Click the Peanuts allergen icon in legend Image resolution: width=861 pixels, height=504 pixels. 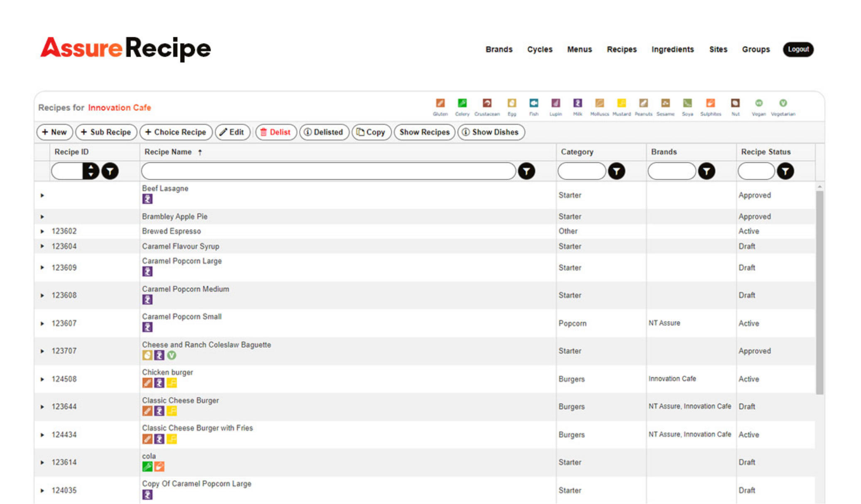pyautogui.click(x=643, y=103)
